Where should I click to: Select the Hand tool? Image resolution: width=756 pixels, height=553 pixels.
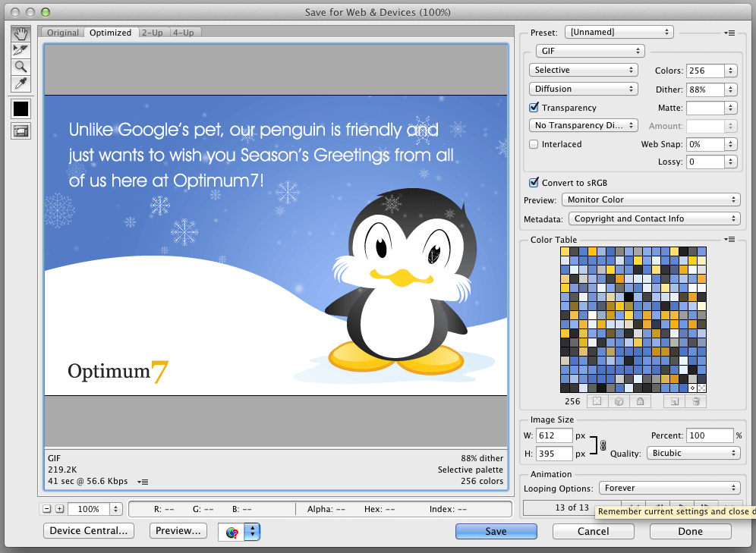tap(20, 33)
